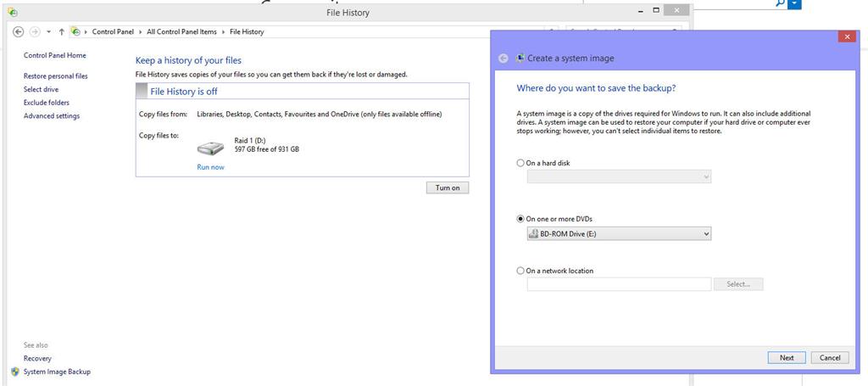Open recent locations dropdown arrow
This screenshot has height=386, width=868.
tap(48, 32)
